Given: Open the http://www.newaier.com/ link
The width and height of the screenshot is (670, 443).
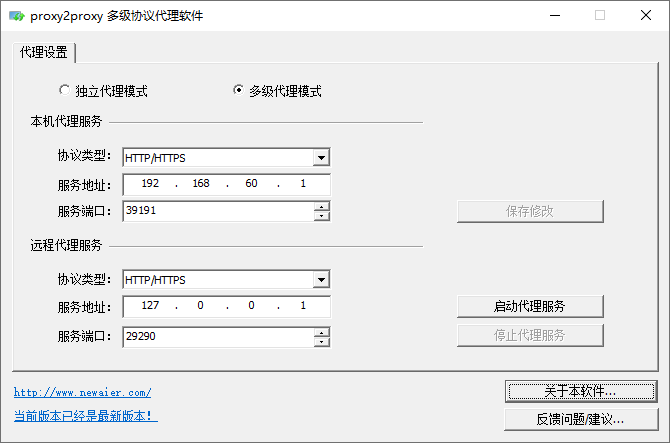Looking at the screenshot, I should (82, 393).
